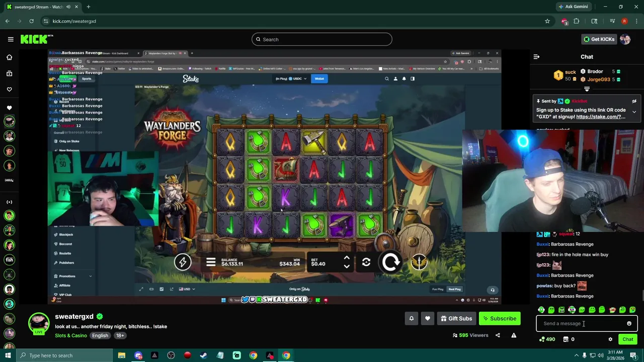Go to Kick Home in sidebar
The image size is (644, 362).
9,57
